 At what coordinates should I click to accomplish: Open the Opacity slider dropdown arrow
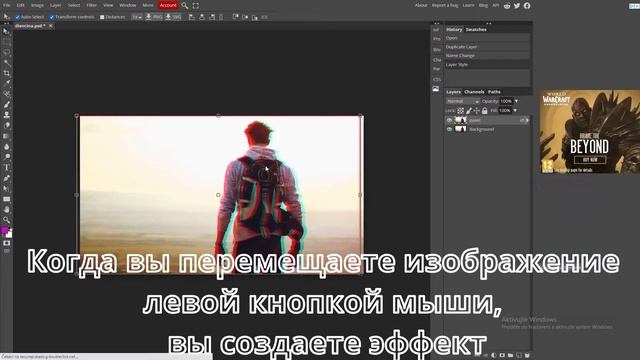(516, 101)
